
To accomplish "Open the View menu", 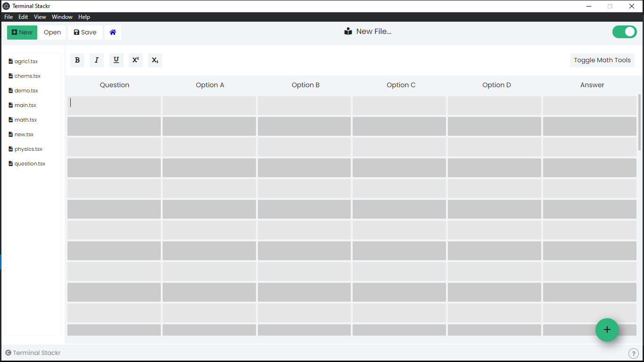I will click(40, 17).
